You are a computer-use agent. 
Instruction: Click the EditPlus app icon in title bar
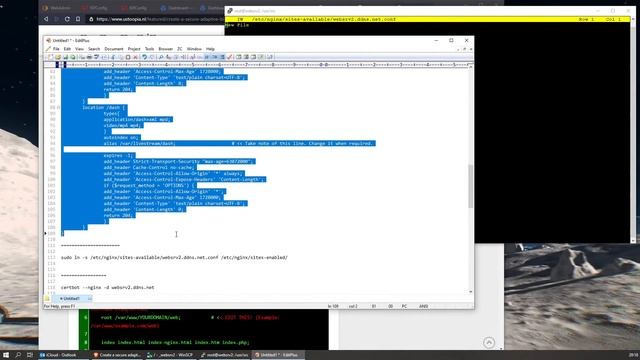[x=49, y=40]
